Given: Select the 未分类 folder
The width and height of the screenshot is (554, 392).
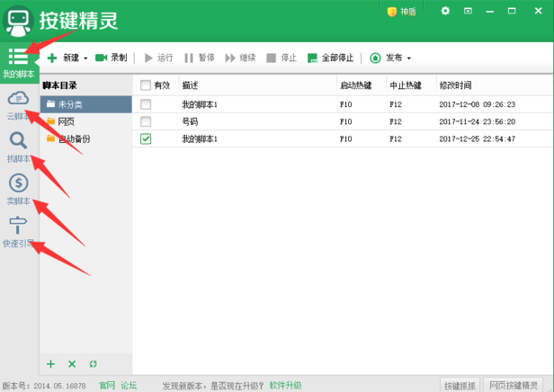Looking at the screenshot, I should (85, 104).
